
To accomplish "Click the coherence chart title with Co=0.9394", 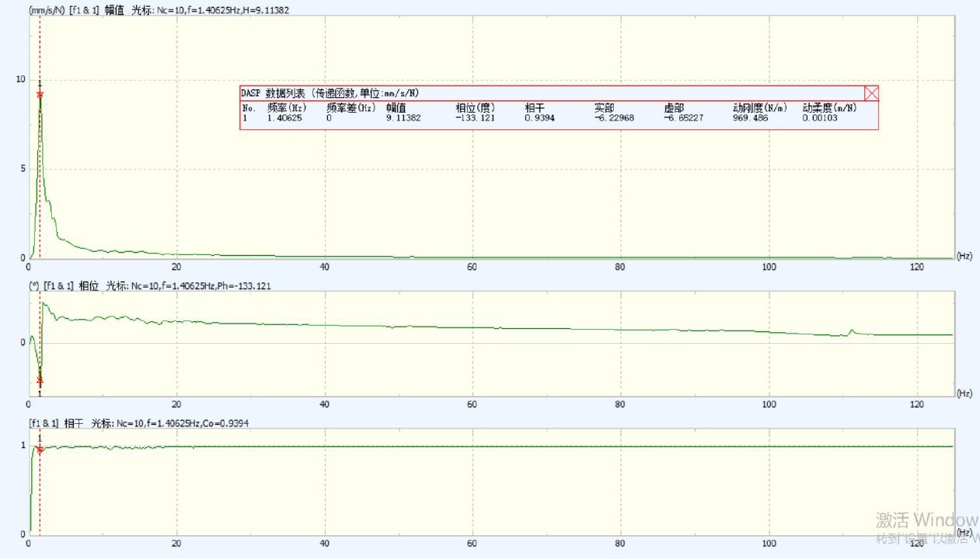I will pos(138,422).
